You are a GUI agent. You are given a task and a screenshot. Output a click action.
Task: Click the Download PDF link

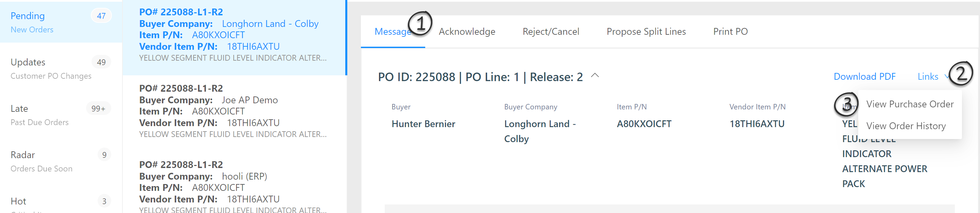pyautogui.click(x=864, y=77)
